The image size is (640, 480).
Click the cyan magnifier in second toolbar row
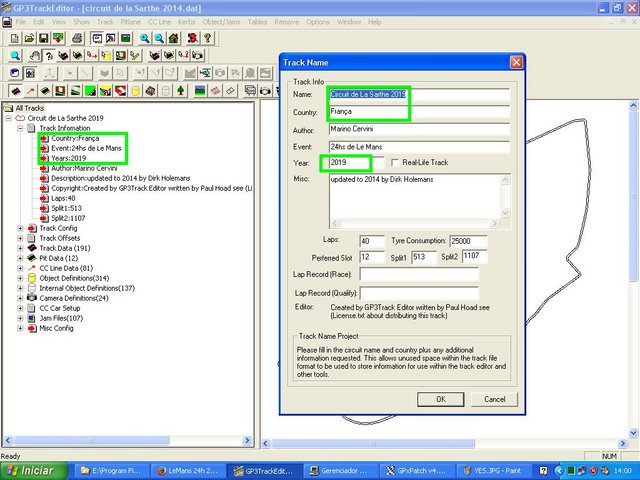click(15, 55)
